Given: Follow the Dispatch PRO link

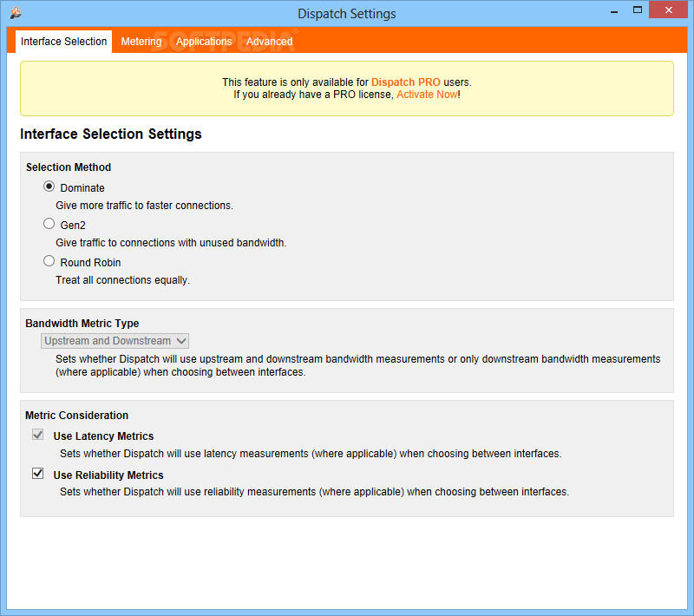Looking at the screenshot, I should (x=406, y=82).
